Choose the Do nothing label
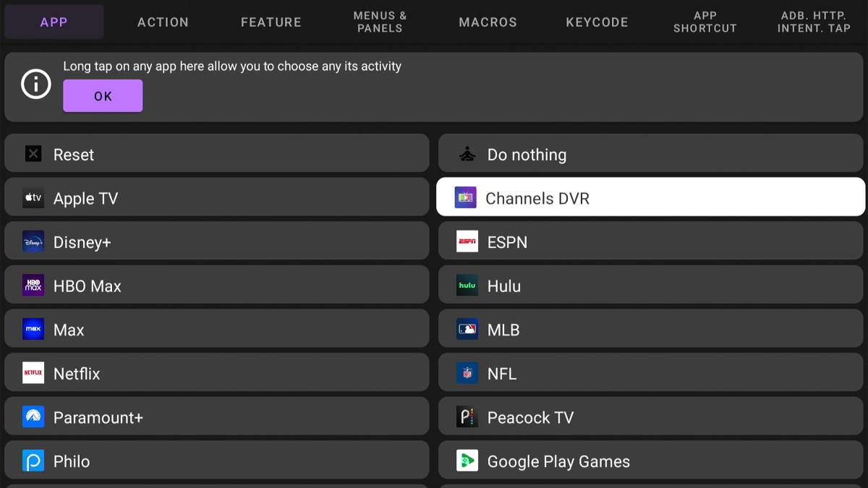The image size is (868, 488). [x=527, y=155]
